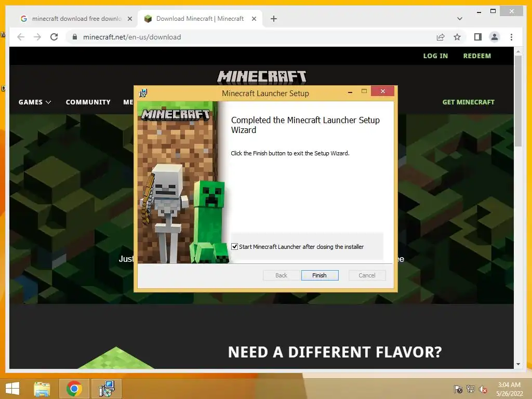Minimize the Minecraft Launcher Setup dialog

(350, 91)
